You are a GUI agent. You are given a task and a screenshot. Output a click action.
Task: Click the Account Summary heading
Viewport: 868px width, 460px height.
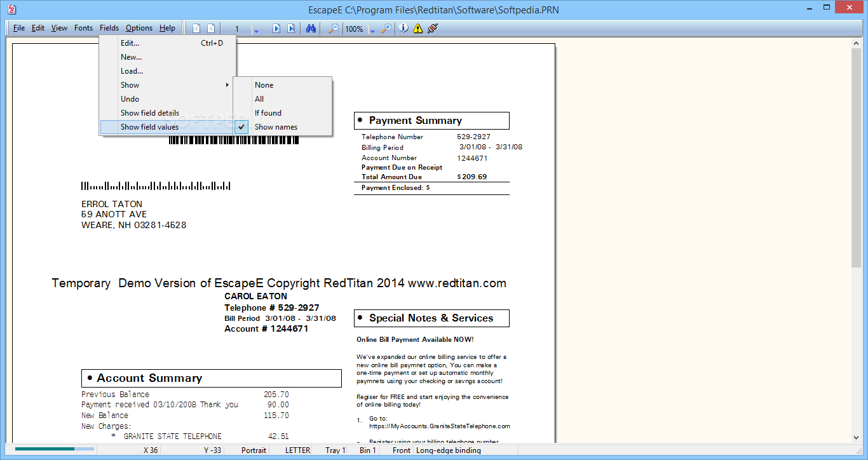[149, 378]
